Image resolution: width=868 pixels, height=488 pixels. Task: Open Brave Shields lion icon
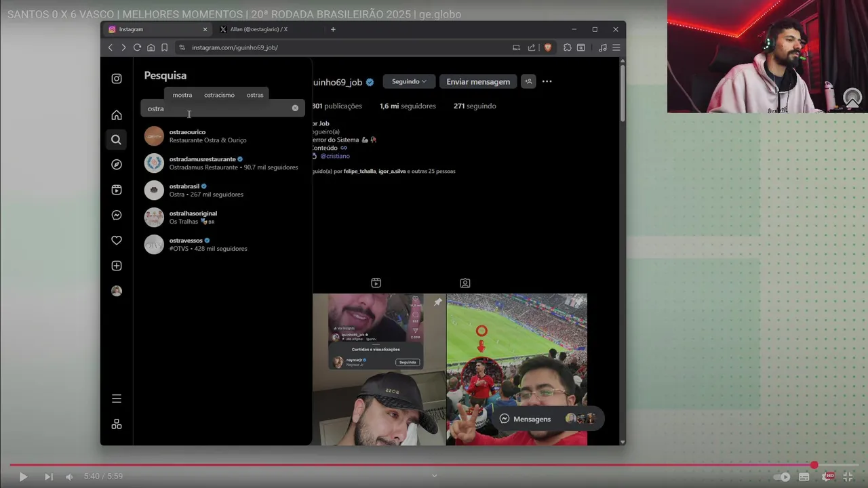click(548, 47)
